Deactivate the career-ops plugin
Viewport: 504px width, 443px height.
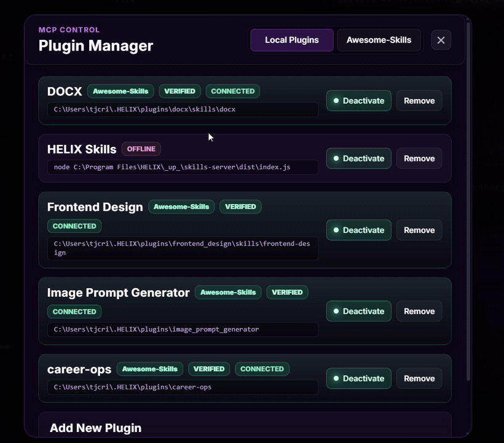click(359, 378)
